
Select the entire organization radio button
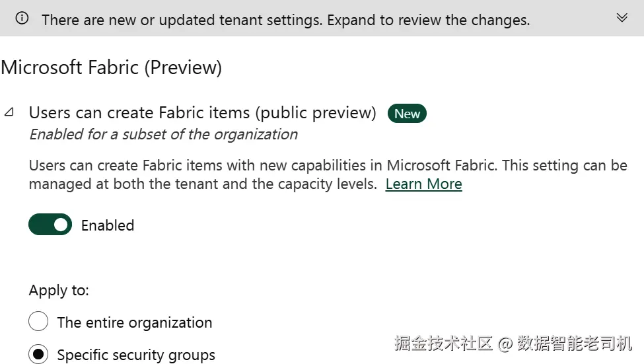click(38, 322)
